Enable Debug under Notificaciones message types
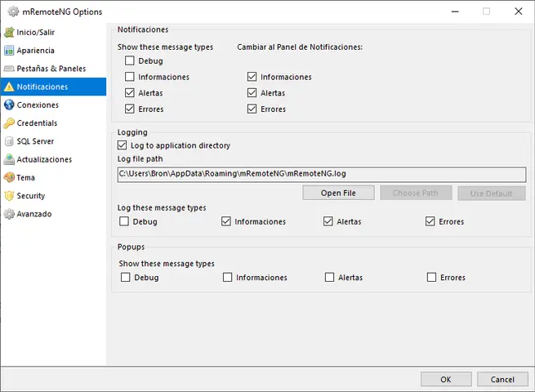 [x=130, y=60]
